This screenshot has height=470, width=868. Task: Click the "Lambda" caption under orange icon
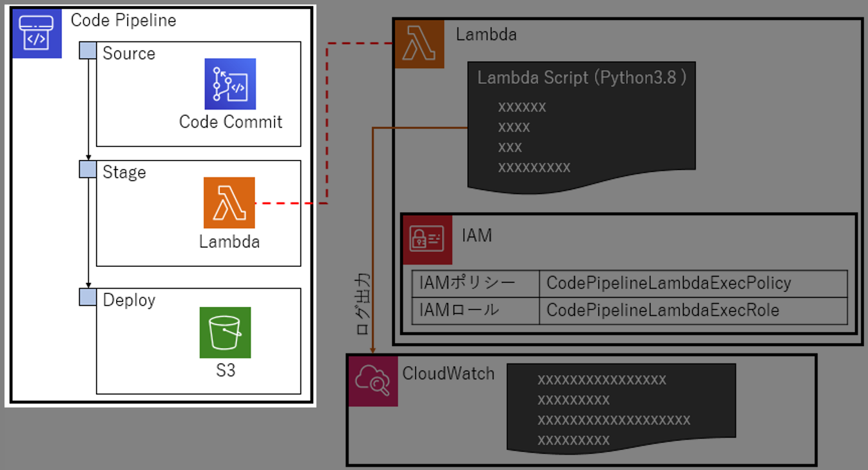(x=229, y=242)
